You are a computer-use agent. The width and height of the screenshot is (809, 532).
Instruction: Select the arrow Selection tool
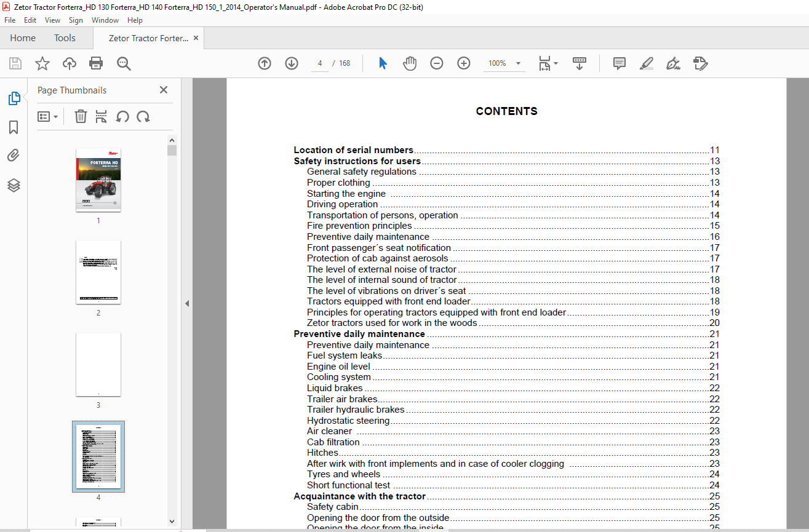[383, 63]
